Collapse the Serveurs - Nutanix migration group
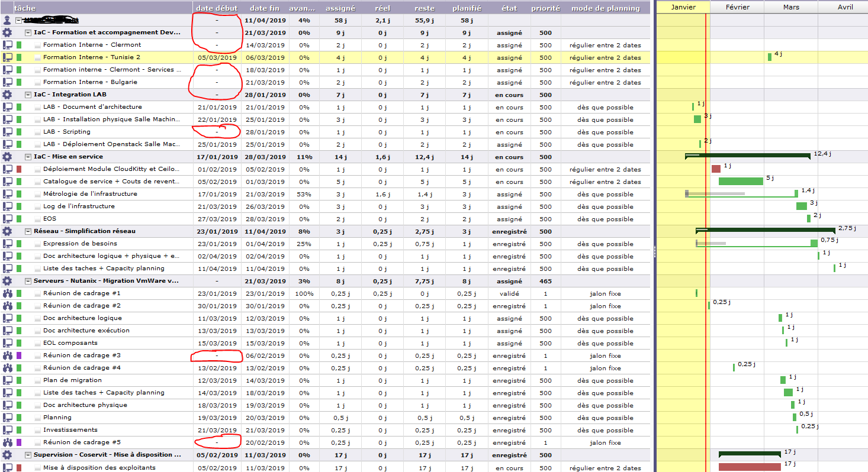This screenshot has height=472, width=868. point(28,281)
